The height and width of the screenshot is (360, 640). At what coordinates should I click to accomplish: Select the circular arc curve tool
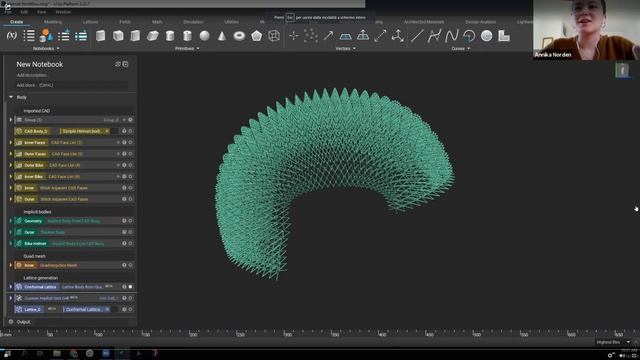(x=469, y=36)
